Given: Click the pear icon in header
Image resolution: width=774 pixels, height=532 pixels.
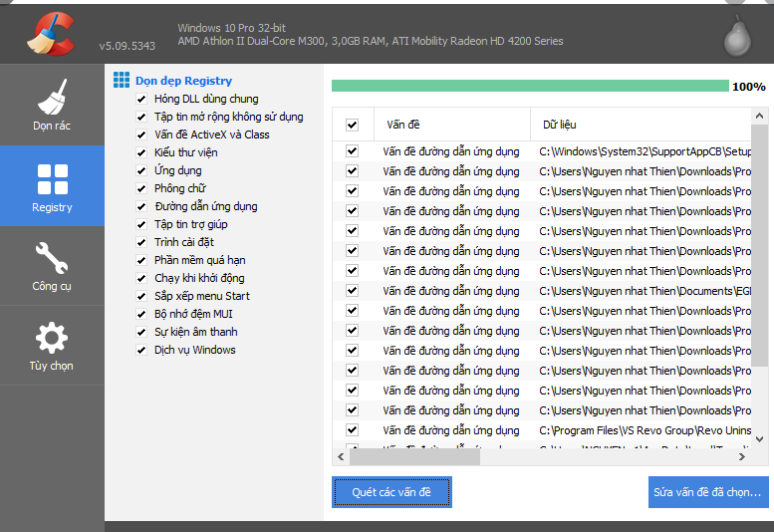Looking at the screenshot, I should [737, 36].
